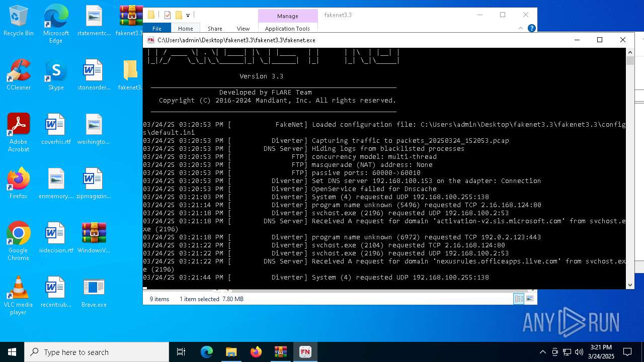Viewport: 644px width, 362px height.
Task: Click the FakeNet FN taskbar icon
Action: pyautogui.click(x=305, y=352)
